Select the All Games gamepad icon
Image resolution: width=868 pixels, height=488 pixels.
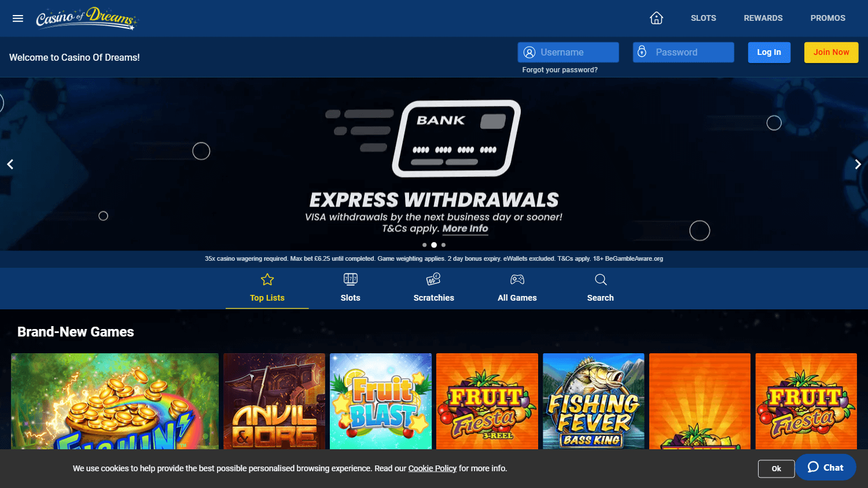(x=517, y=279)
